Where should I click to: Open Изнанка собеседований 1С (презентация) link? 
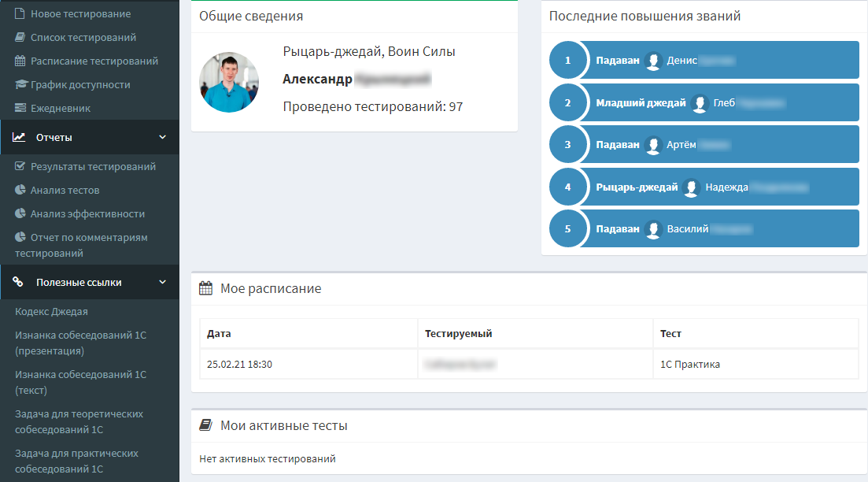[80, 343]
